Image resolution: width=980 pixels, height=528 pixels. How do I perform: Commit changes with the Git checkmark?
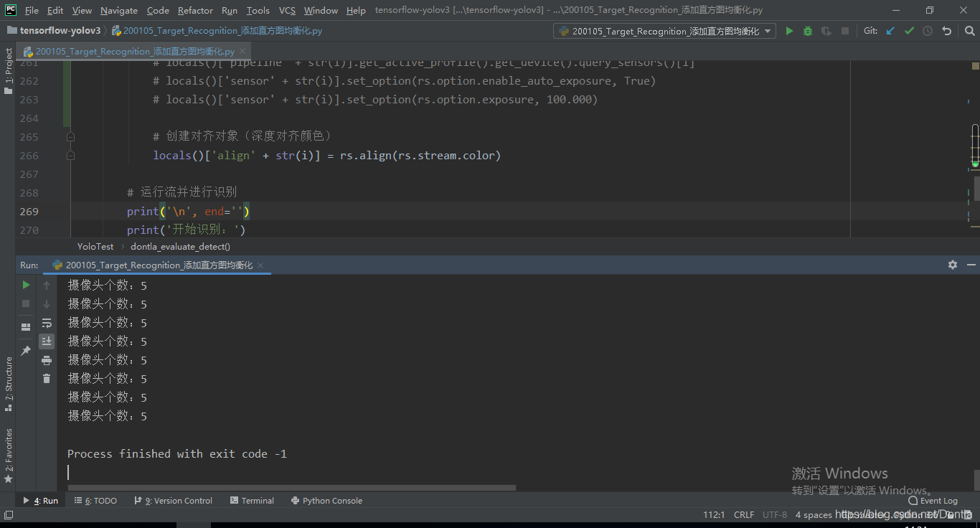point(909,31)
